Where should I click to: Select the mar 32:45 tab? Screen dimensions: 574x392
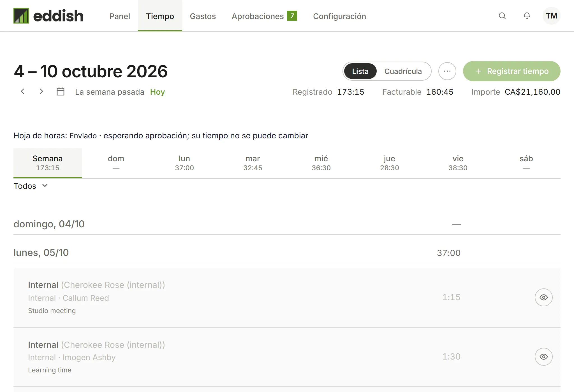tap(253, 163)
